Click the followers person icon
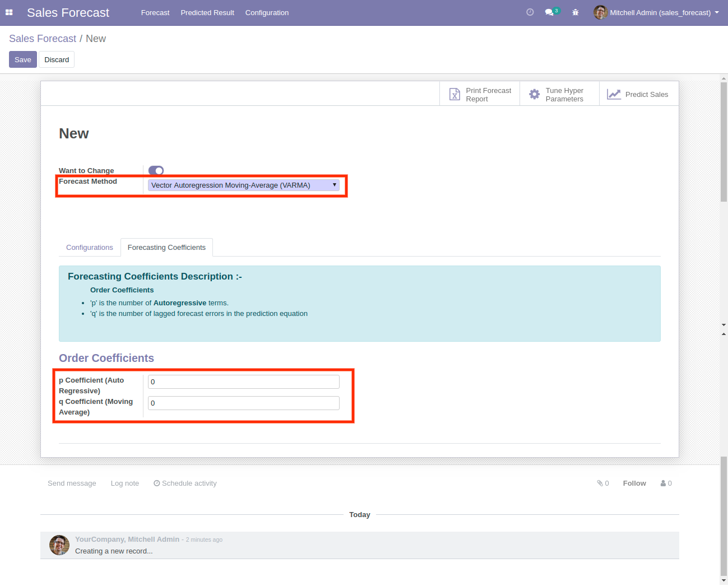 tap(663, 483)
